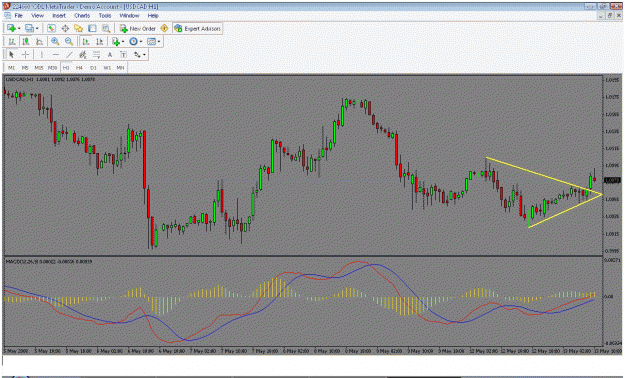Click the chart's bottom time axis

303,351
